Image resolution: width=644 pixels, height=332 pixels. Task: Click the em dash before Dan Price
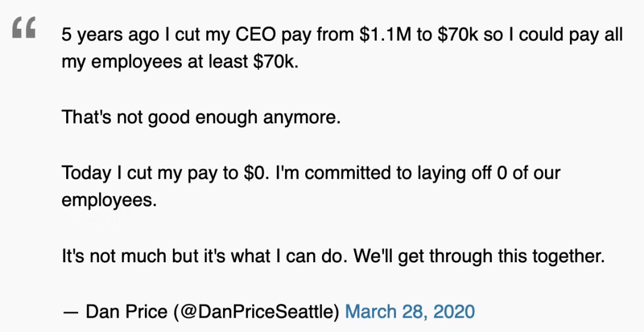(x=70, y=313)
